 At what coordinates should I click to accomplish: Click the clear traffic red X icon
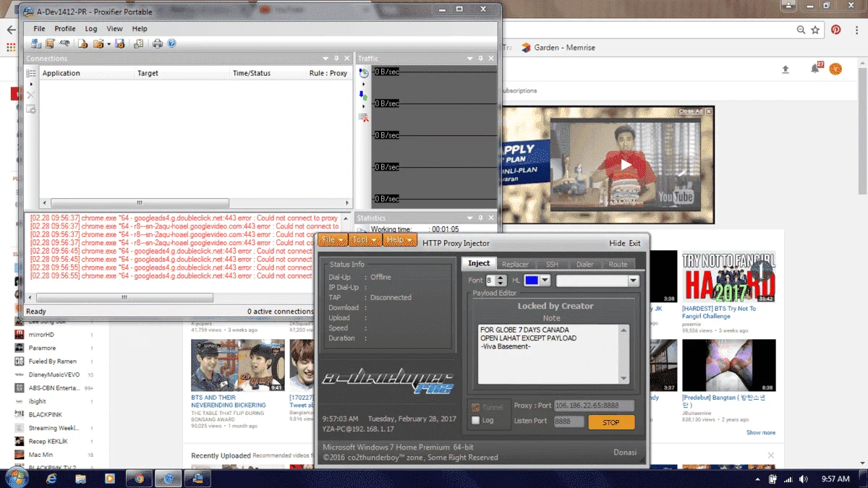click(365, 116)
